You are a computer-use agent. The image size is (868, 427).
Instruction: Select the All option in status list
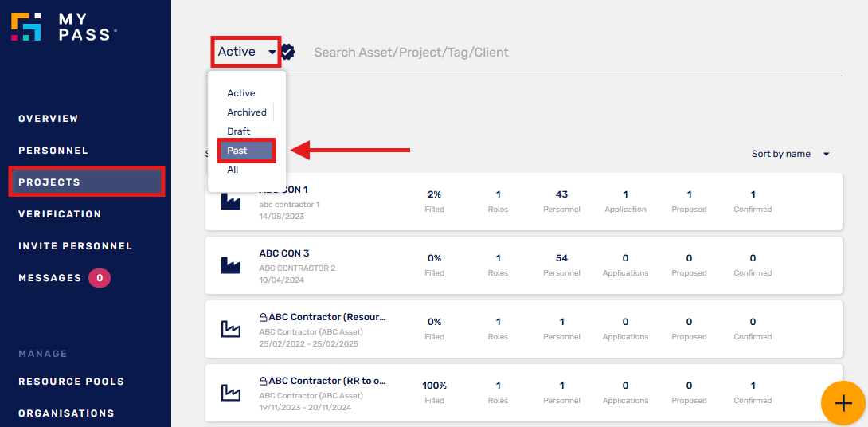coord(233,170)
